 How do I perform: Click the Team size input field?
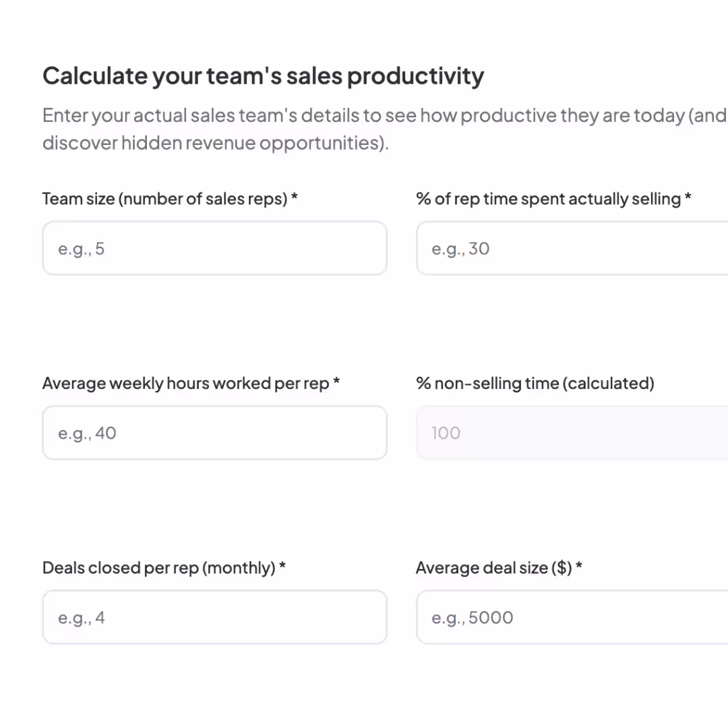(214, 248)
